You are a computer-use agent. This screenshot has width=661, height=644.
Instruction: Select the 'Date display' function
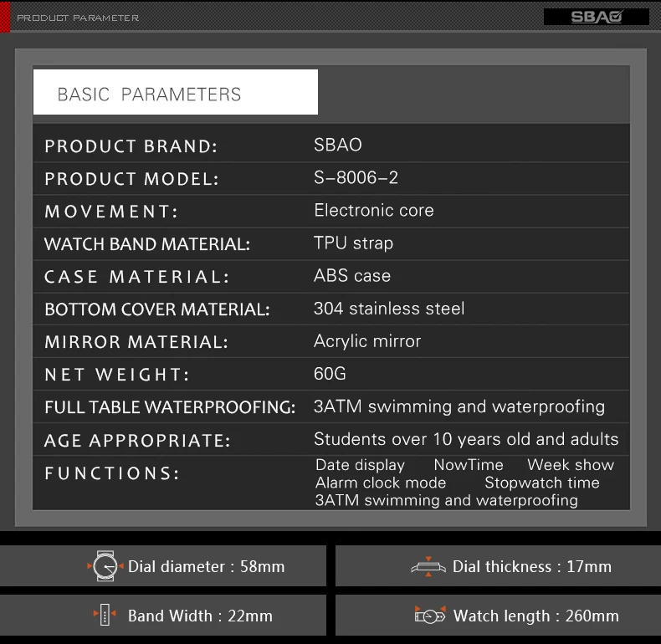(360, 465)
